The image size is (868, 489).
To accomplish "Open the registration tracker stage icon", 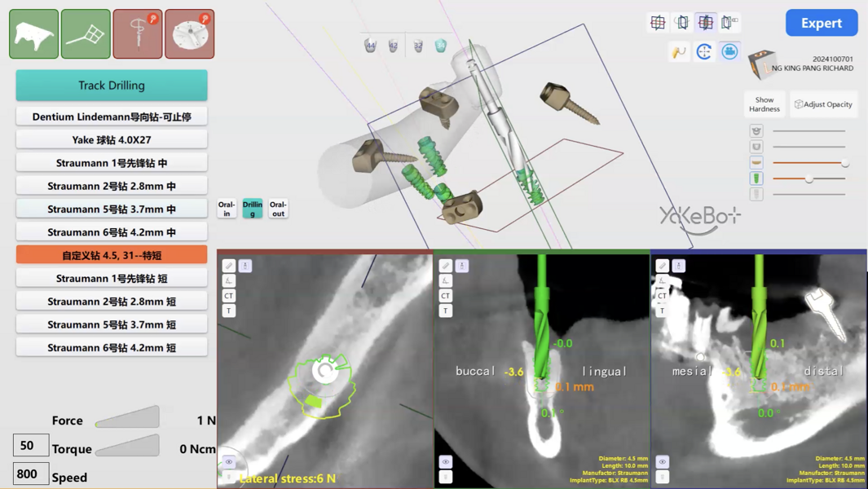I will coord(86,33).
